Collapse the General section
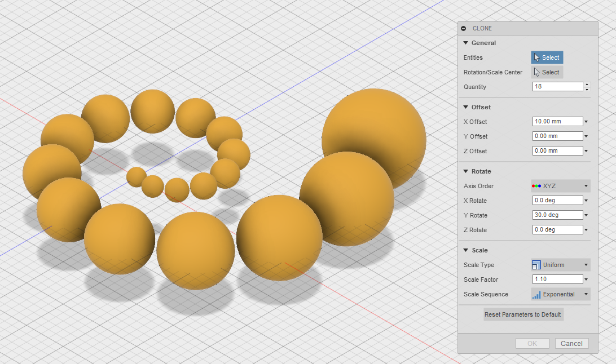The height and width of the screenshot is (364, 616). (465, 43)
